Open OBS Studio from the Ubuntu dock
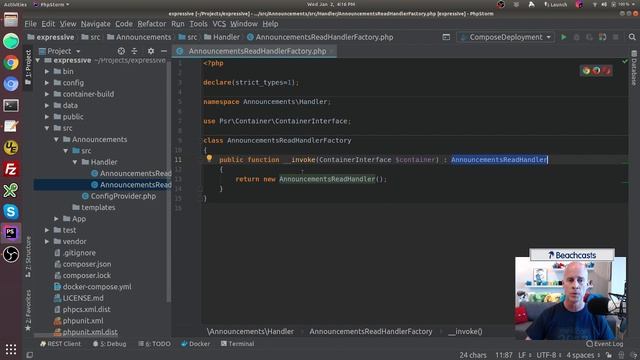The image size is (640, 360). tap(11, 254)
